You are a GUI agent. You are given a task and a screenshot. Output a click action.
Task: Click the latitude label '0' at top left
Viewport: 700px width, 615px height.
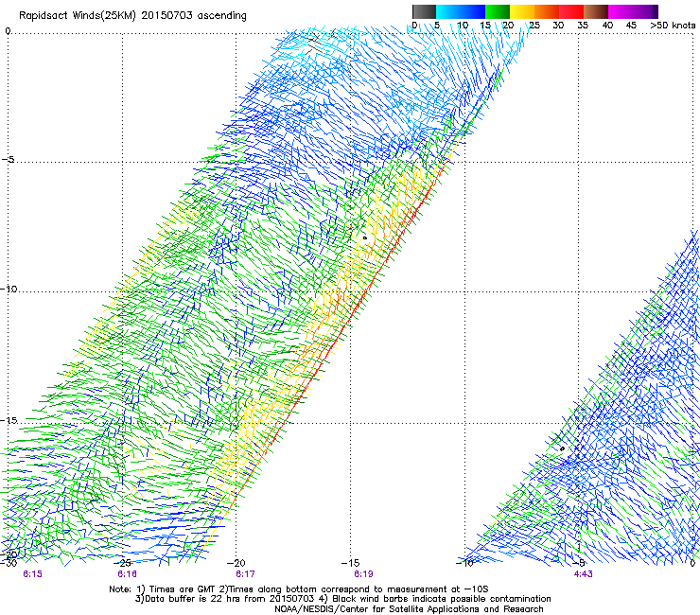[8, 31]
